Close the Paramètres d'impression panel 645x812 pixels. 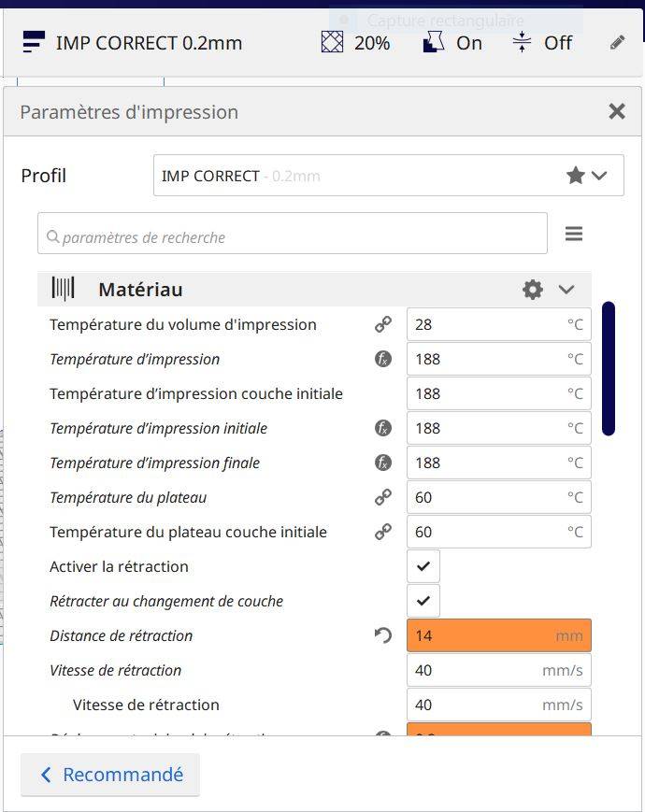coord(617,112)
